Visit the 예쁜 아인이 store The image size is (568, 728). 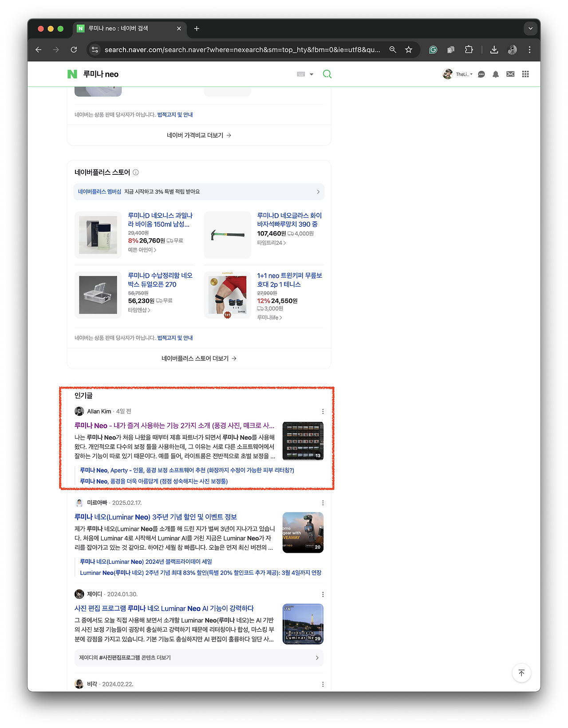coord(142,250)
